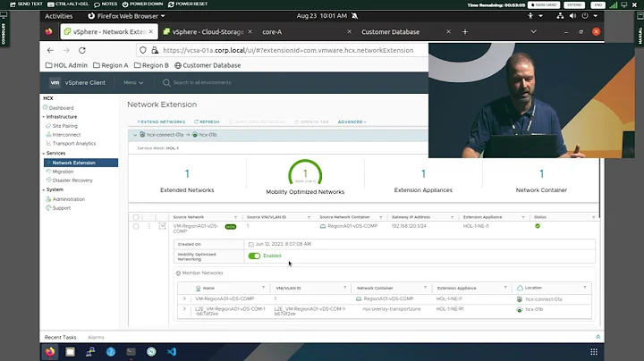Toggle Mobility Optimized Networking switch

[x=254, y=256]
